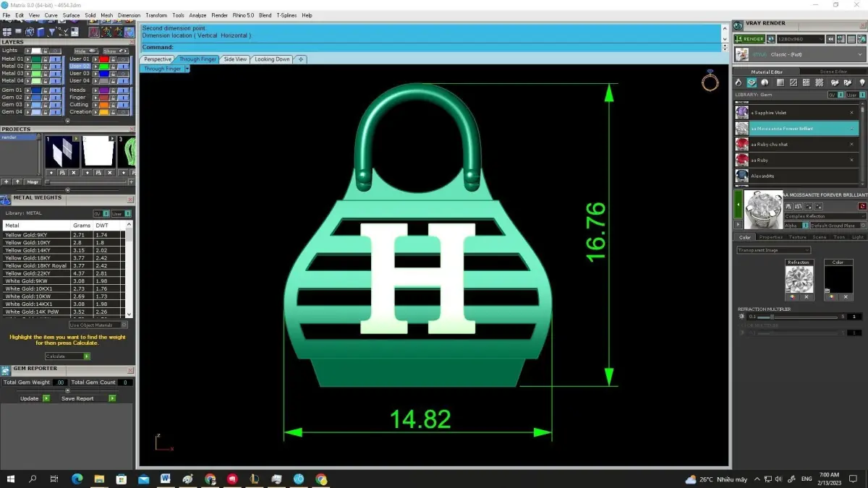Open the Properties tab in material settings
The image size is (868, 488).
(x=770, y=237)
